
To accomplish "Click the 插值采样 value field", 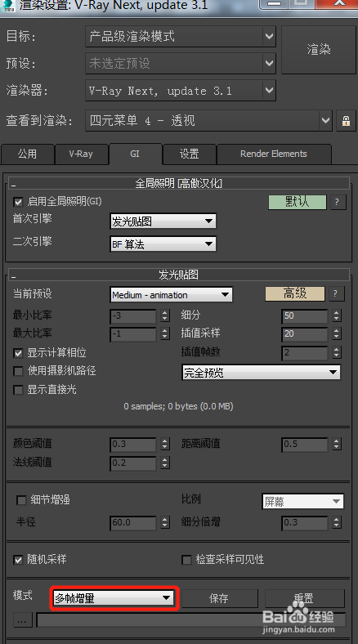I will coord(305,334).
